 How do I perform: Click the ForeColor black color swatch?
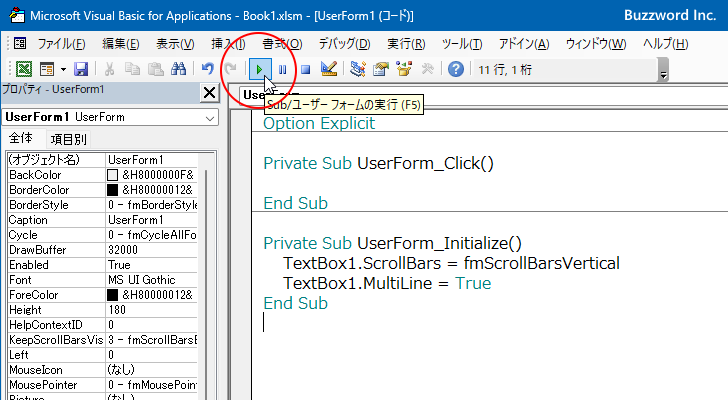[112, 295]
